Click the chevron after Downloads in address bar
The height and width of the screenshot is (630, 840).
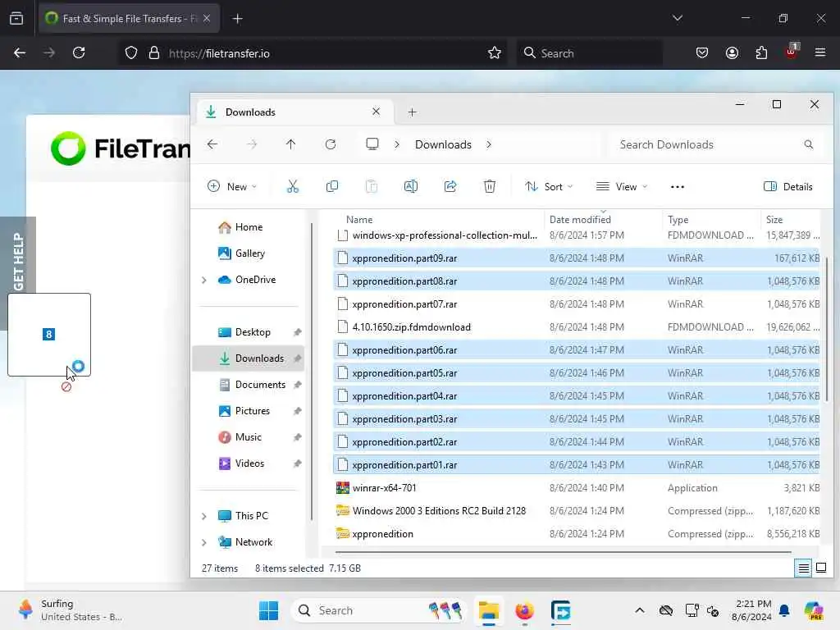(x=489, y=144)
